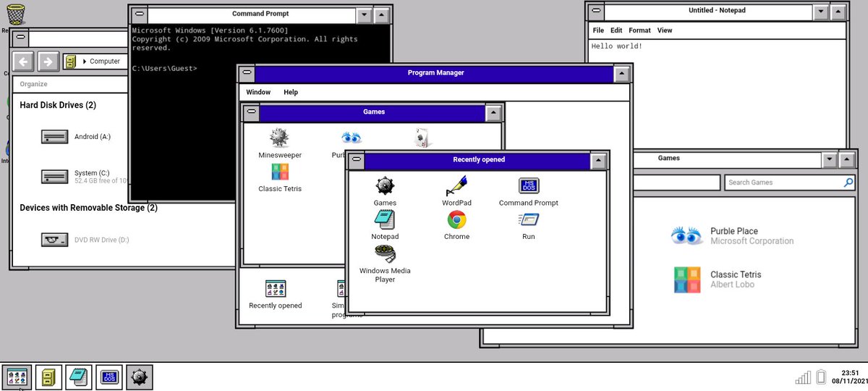Open Games group control menu box
868x391 pixels.
pos(251,112)
